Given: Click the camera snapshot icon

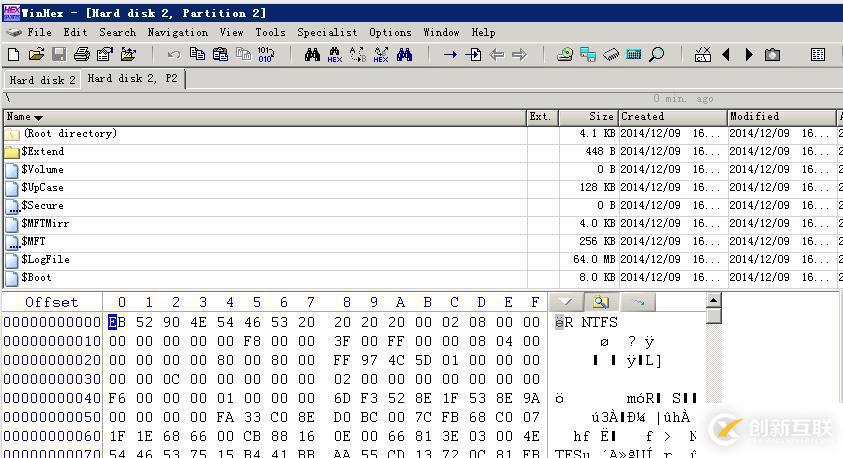Looking at the screenshot, I should coord(772,54).
